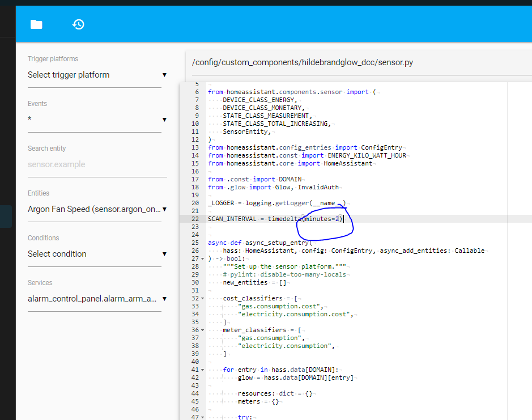Click the pylint comment on line 29
The width and height of the screenshot is (532, 420).
[284, 275]
